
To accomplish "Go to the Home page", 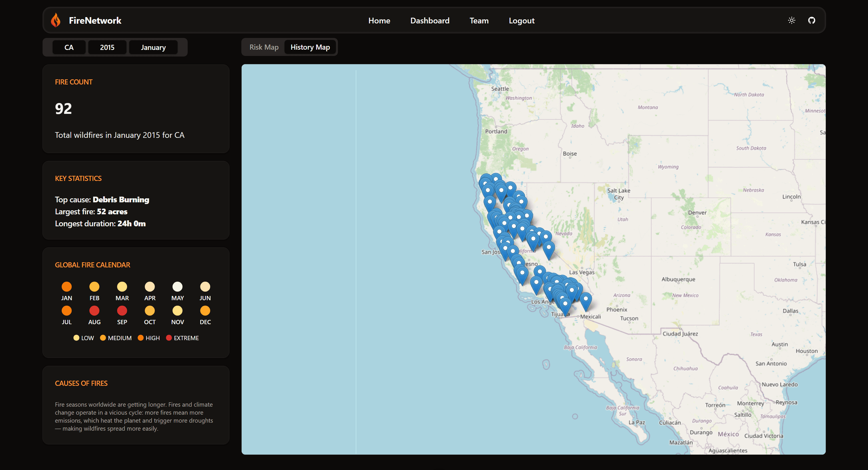I will (x=379, y=21).
